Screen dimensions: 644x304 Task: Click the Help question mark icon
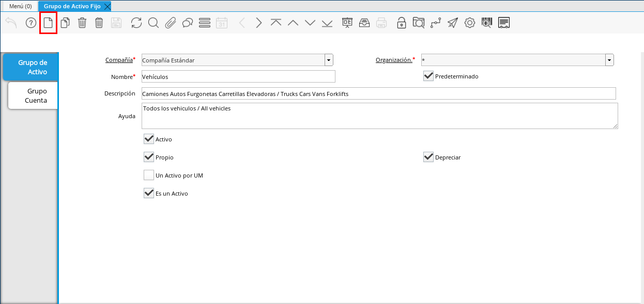pos(31,23)
